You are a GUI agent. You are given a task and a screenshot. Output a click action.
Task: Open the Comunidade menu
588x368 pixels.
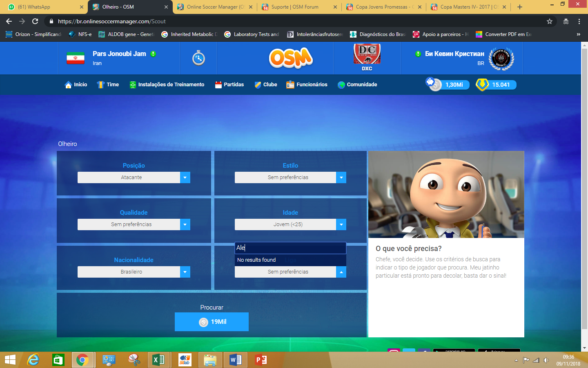[x=357, y=85]
